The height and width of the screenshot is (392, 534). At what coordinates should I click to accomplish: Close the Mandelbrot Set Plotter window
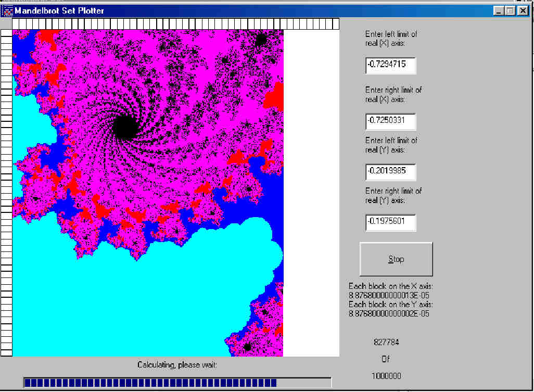coord(523,10)
